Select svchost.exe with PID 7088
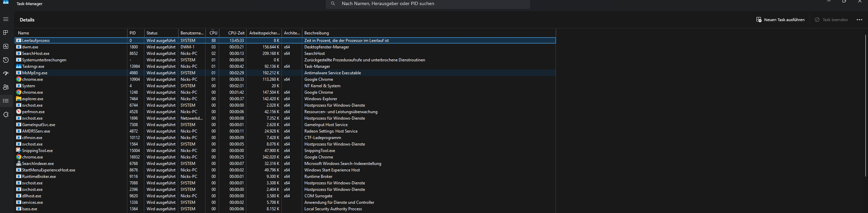The image size is (868, 213). pyautogui.click(x=32, y=183)
